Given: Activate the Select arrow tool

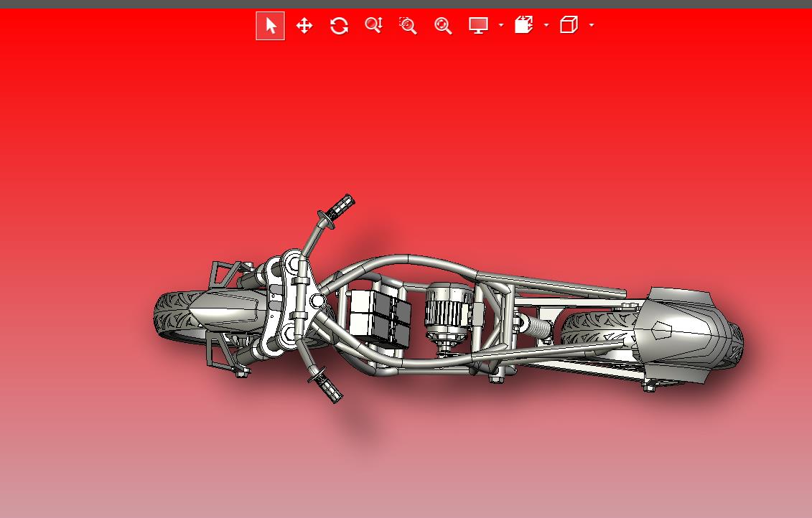Looking at the screenshot, I should [x=271, y=25].
